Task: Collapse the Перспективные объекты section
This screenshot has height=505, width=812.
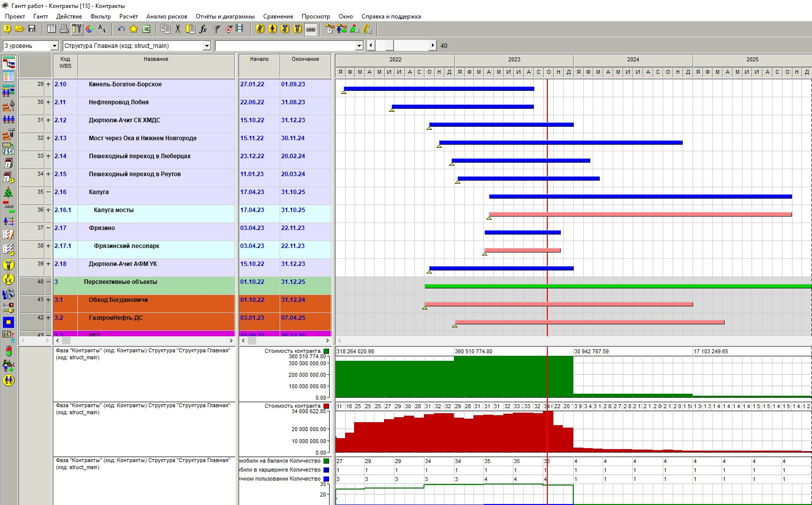Action: click(48, 282)
